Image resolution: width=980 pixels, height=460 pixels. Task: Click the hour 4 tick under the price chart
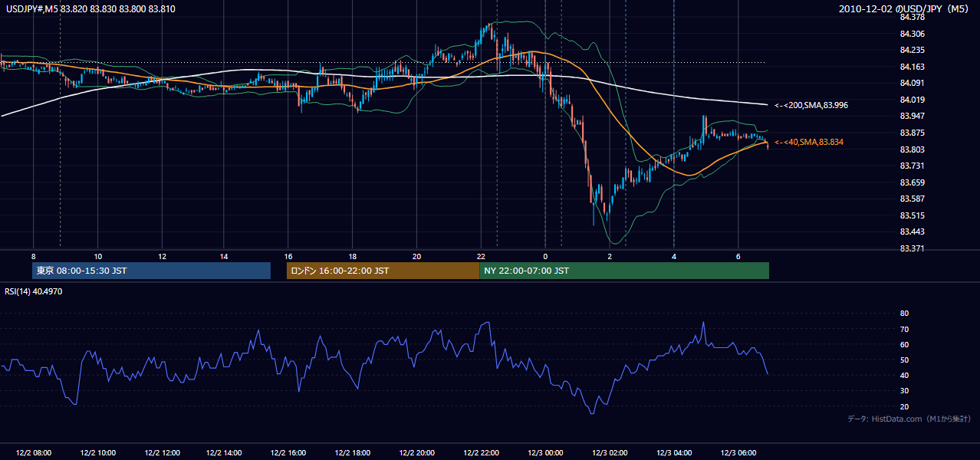click(x=674, y=256)
